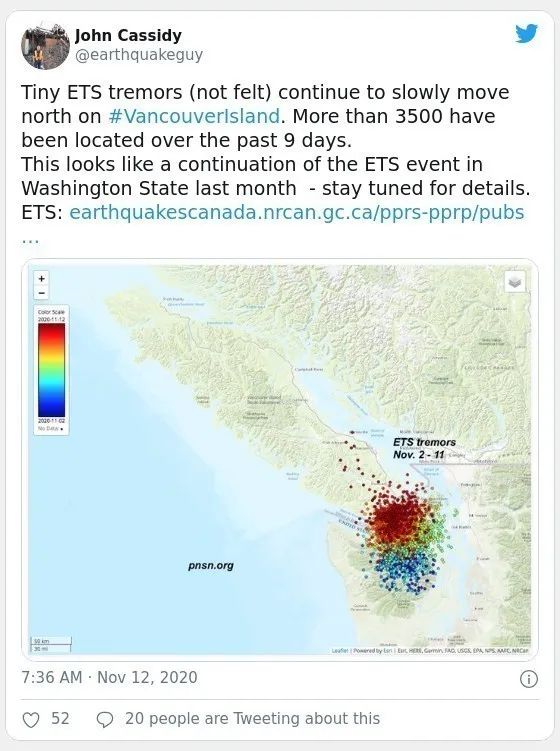Open John Cassidy's profile avatar
This screenshot has width=560, height=751.
45,46
